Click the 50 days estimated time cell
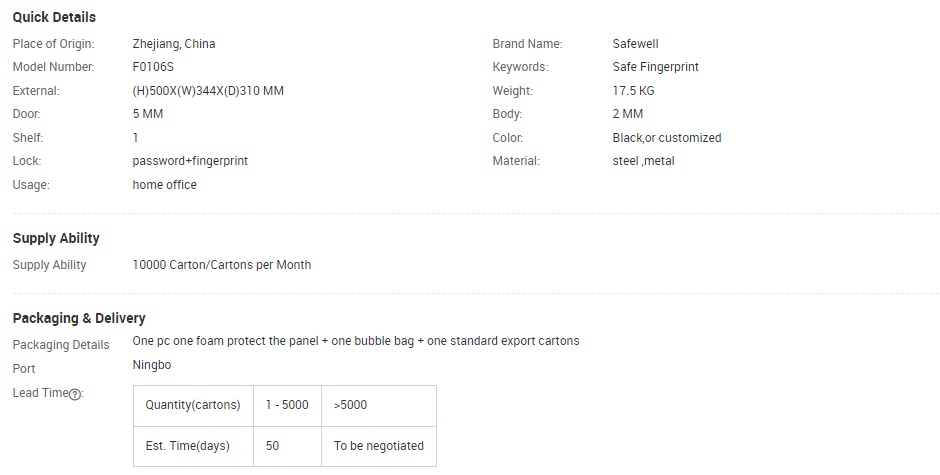The image size is (940, 475). coord(287,446)
